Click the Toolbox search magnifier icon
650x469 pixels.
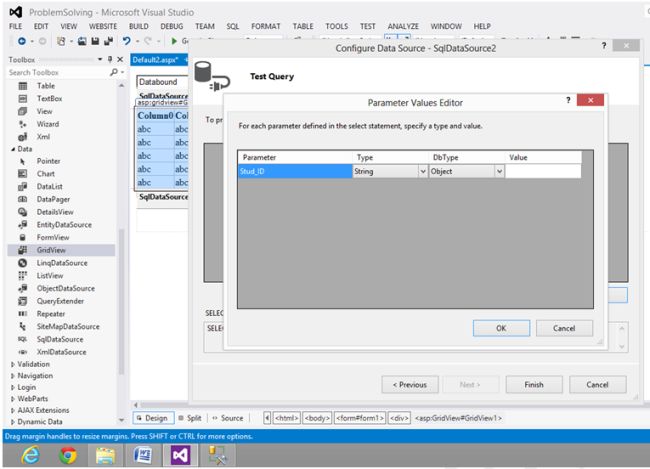point(114,72)
